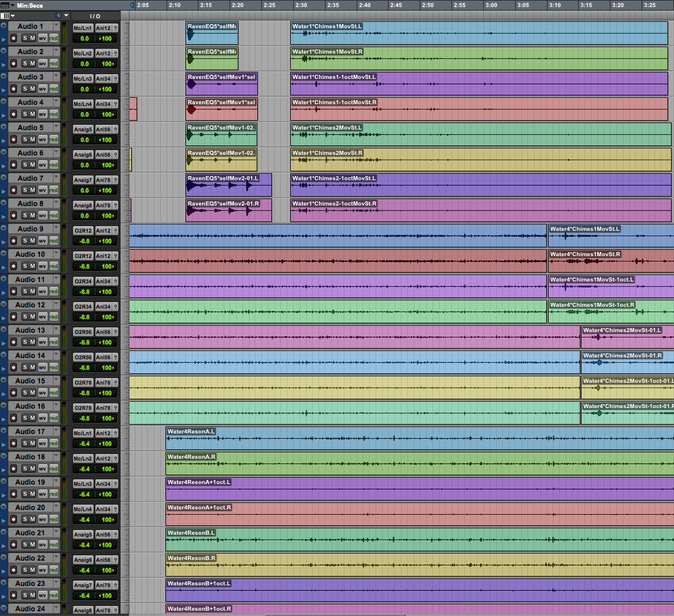Solo the Audio 5 track

click(25, 139)
